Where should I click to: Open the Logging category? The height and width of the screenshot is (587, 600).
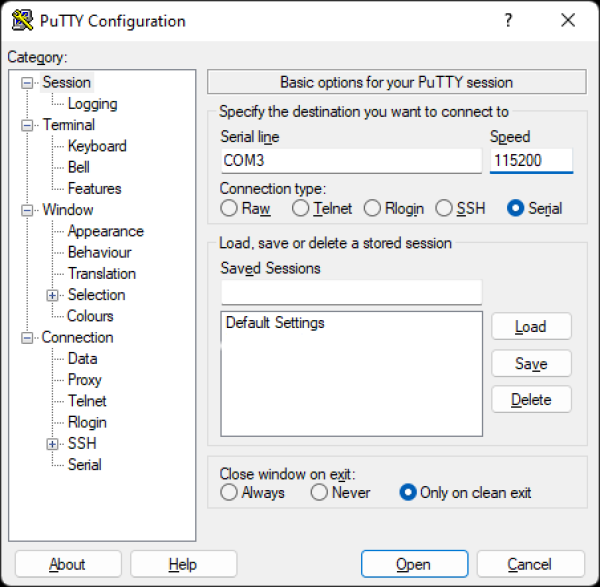tap(92, 104)
